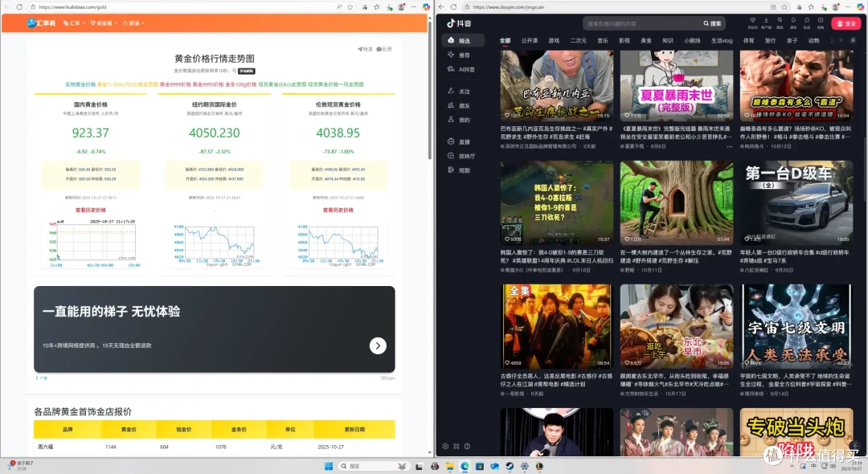Image resolution: width=868 pixels, height=474 pixels.
Task: View 查看历史价格 under 伦敦现货黄金价格
Action: pyautogui.click(x=338, y=210)
